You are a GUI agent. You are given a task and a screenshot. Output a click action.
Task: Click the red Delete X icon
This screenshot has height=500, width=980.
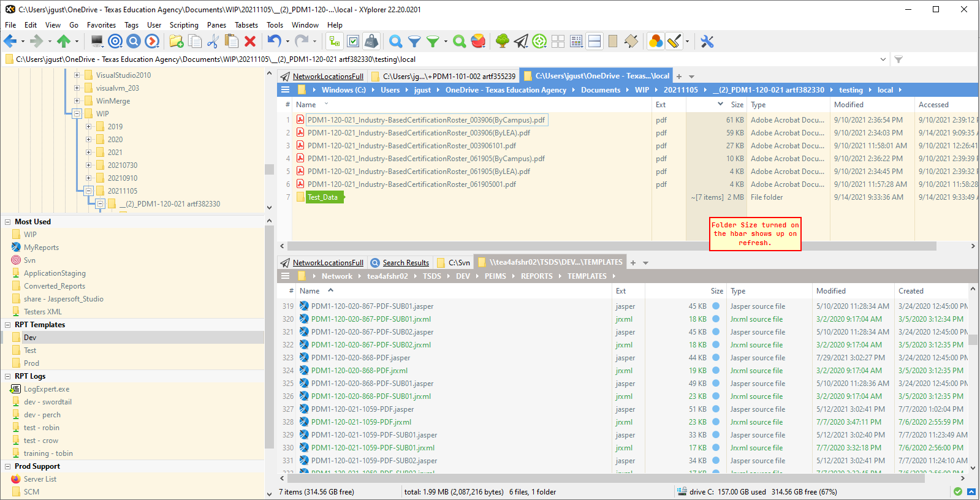pyautogui.click(x=250, y=42)
